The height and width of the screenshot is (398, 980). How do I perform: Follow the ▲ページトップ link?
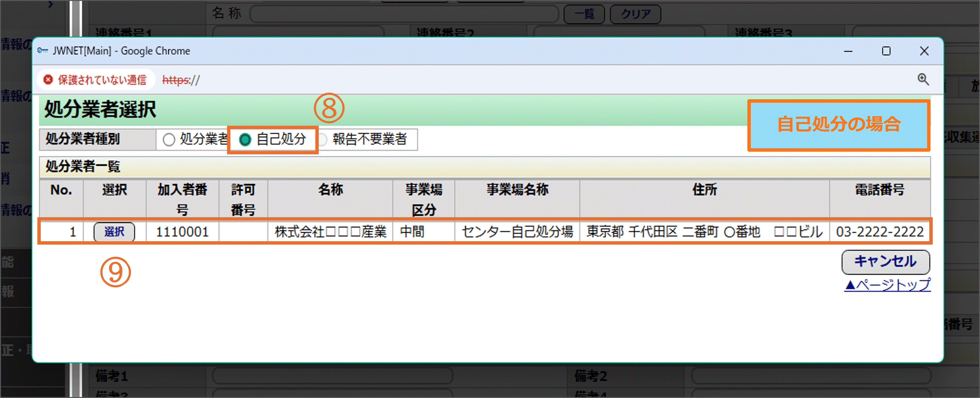887,285
